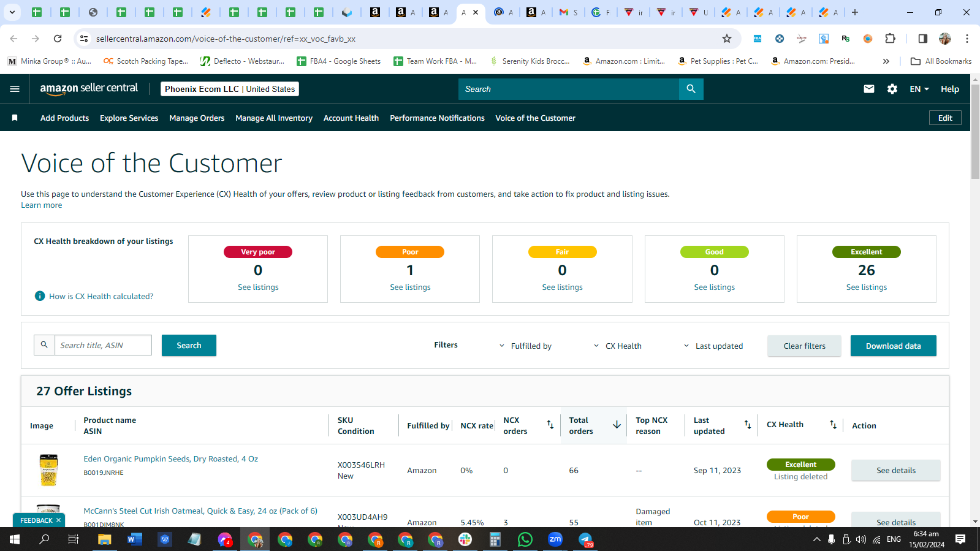
Task: Click See listings under Poor
Action: coord(410,287)
